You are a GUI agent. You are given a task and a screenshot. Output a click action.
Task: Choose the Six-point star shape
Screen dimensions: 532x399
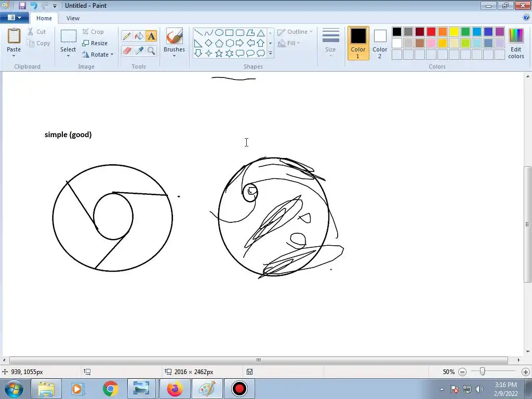point(229,54)
